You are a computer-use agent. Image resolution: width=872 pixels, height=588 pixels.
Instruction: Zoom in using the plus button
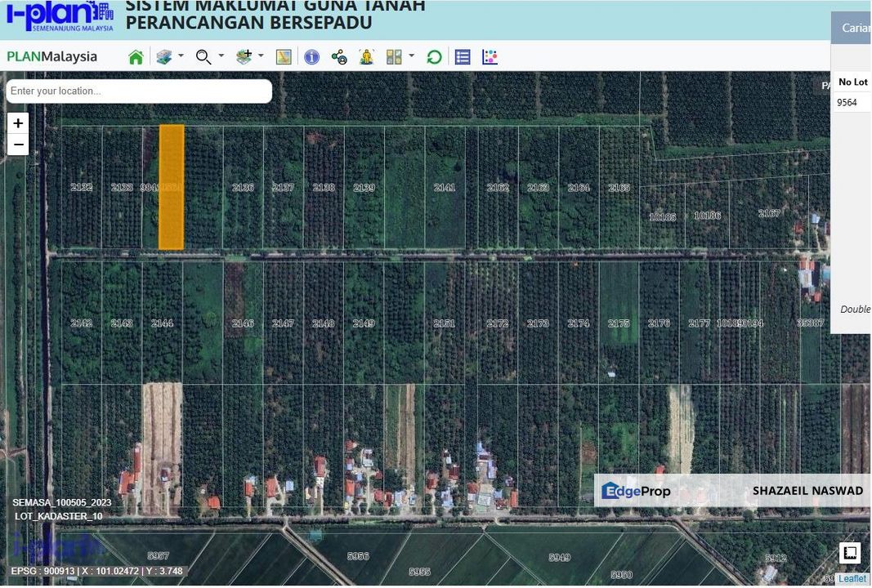17,122
